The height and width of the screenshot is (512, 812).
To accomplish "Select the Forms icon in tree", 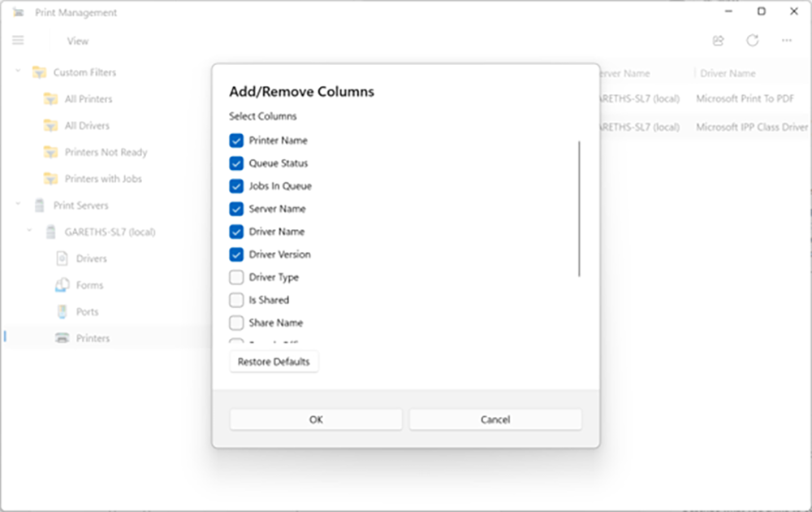I will [x=63, y=284].
